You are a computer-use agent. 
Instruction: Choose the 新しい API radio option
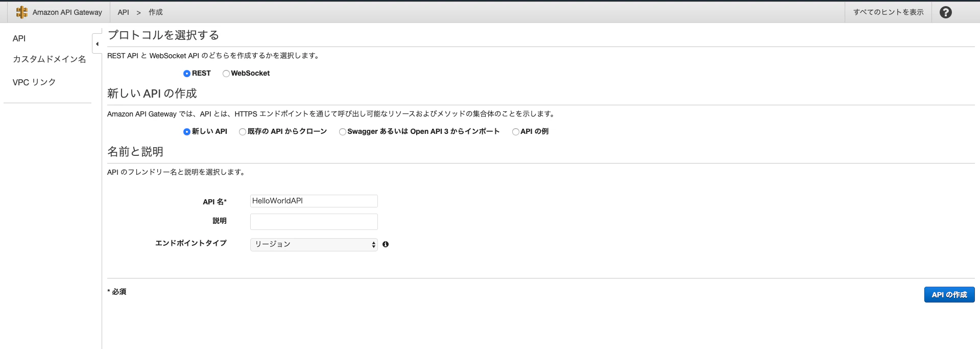point(187,132)
